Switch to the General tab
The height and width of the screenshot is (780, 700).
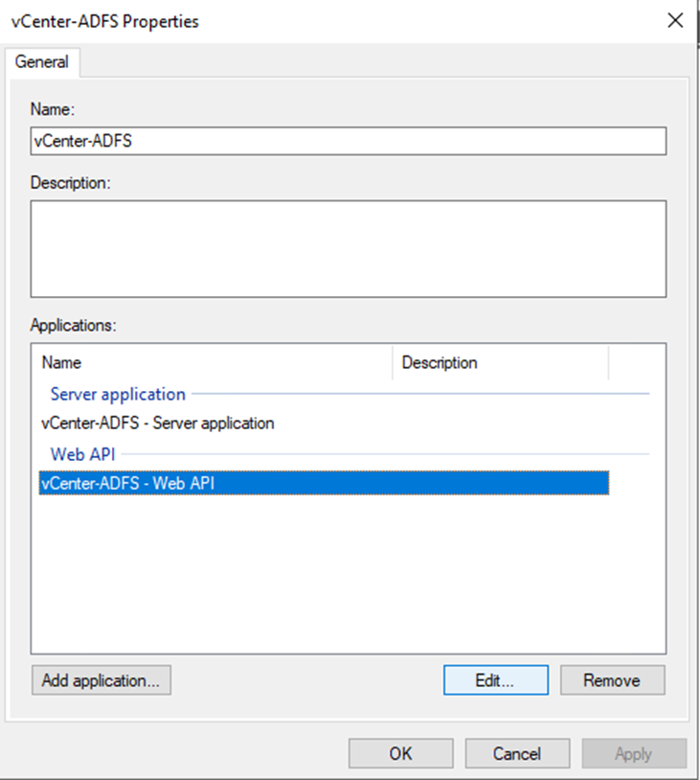42,62
